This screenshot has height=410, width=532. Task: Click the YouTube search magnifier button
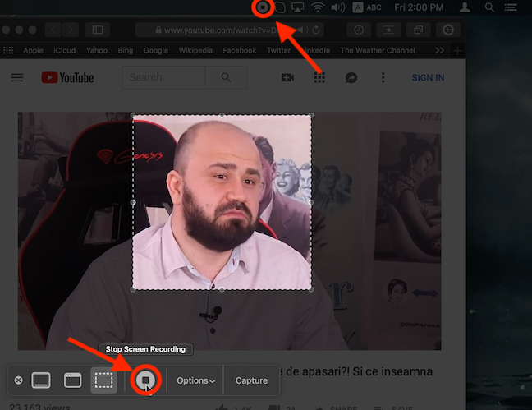pyautogui.click(x=227, y=77)
